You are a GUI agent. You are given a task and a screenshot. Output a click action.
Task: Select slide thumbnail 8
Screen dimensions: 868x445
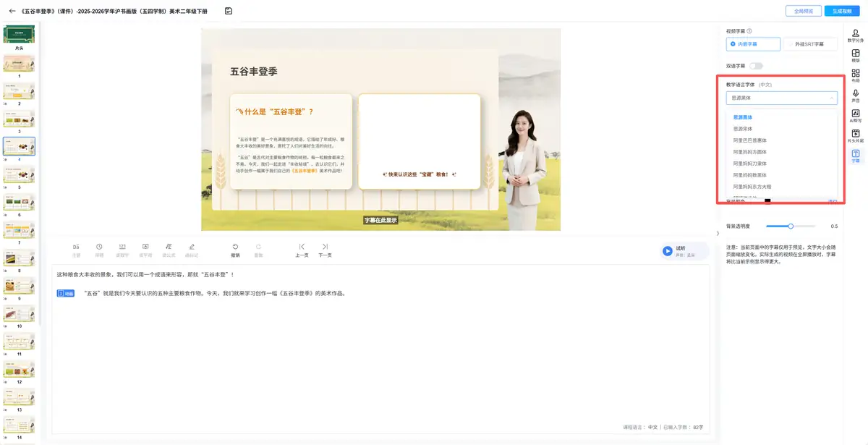pos(19,258)
